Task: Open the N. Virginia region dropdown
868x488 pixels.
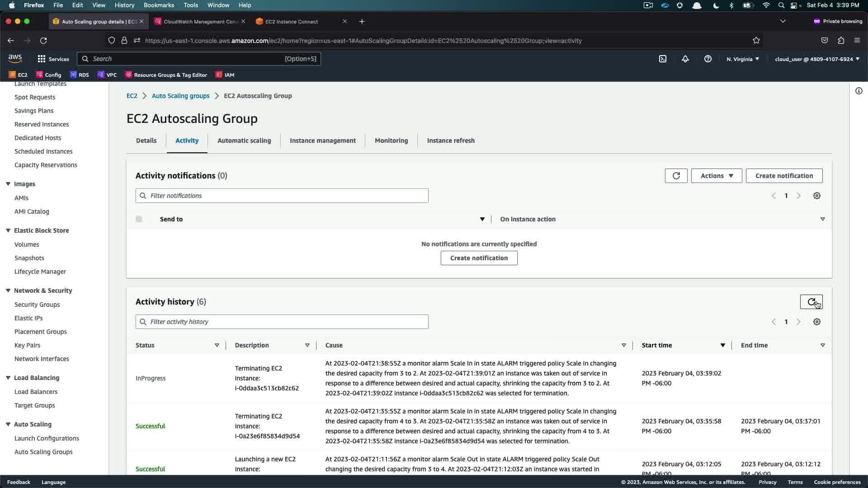Action: (x=743, y=59)
